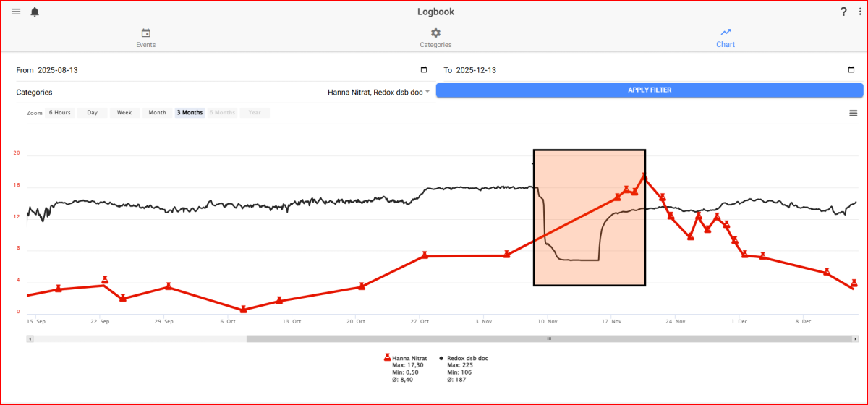Open the To date calendar picker
Screen dimensions: 868x405
(x=851, y=70)
